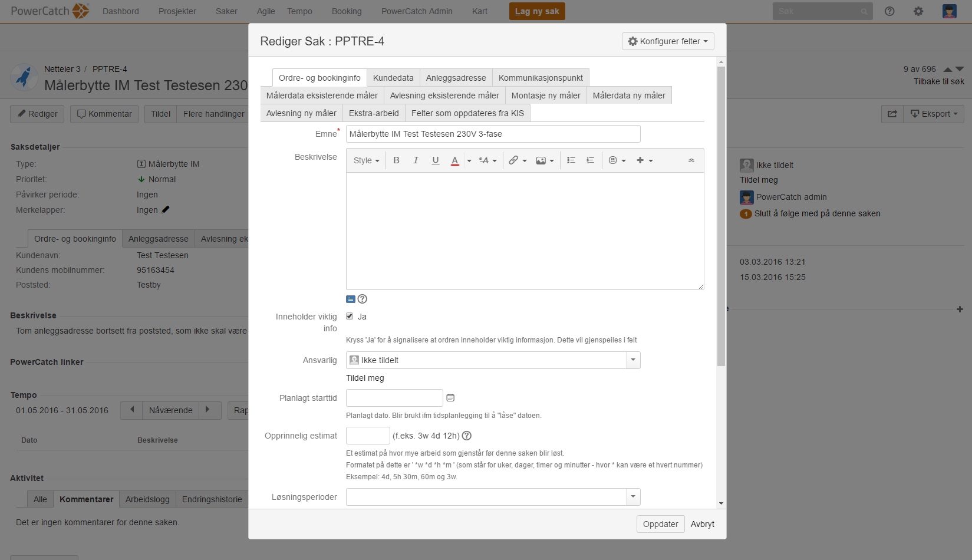This screenshot has height=560, width=972.
Task: Insert a bullet list in description
Action: pyautogui.click(x=571, y=160)
